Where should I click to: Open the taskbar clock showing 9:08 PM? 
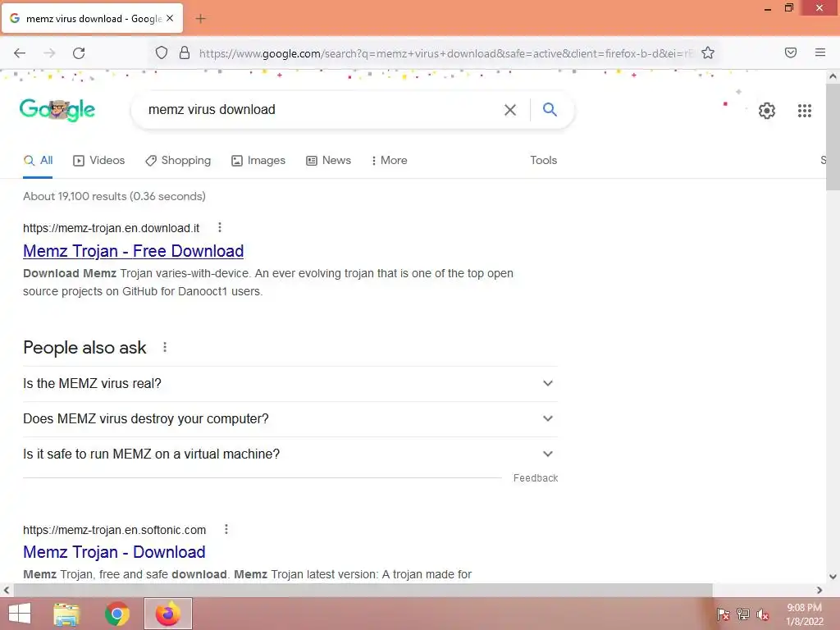(x=804, y=614)
